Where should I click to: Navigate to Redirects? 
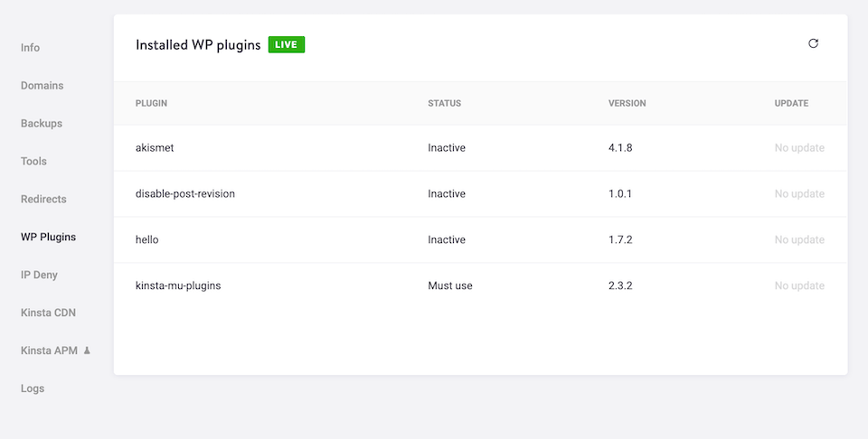pyautogui.click(x=43, y=200)
